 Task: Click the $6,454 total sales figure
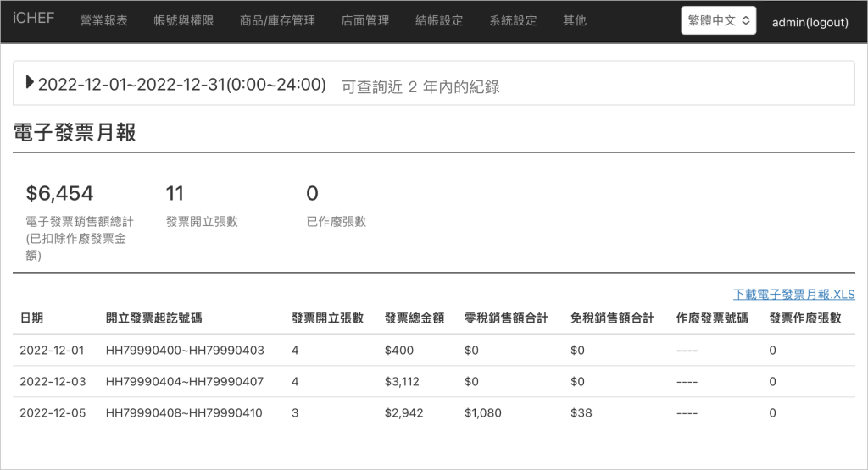(x=59, y=194)
